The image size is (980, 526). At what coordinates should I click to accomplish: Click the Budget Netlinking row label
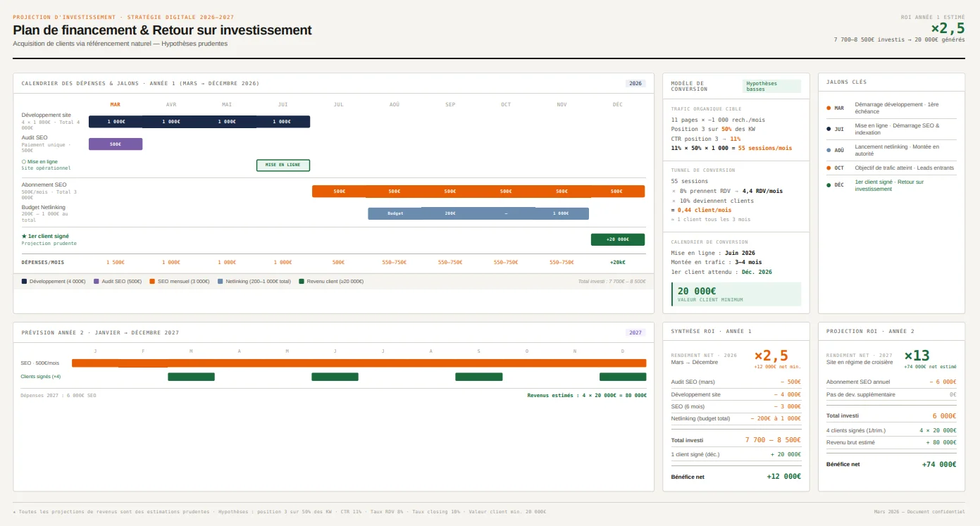(44, 207)
